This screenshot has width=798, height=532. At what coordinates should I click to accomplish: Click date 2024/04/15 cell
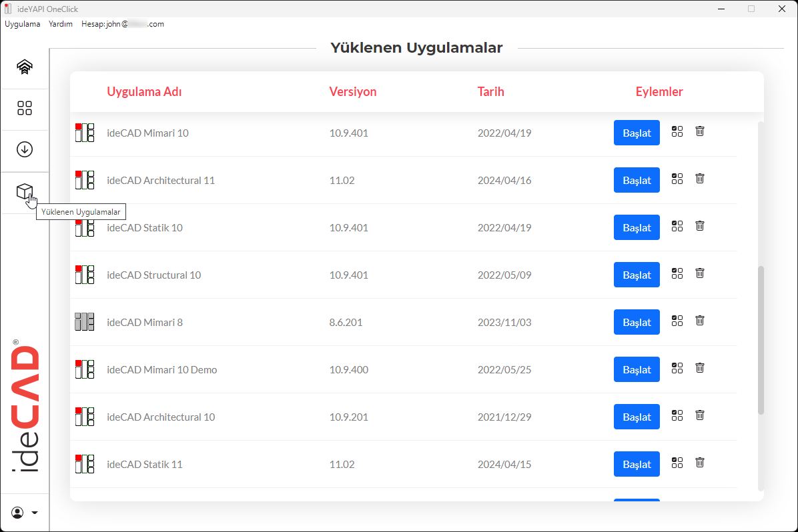504,464
